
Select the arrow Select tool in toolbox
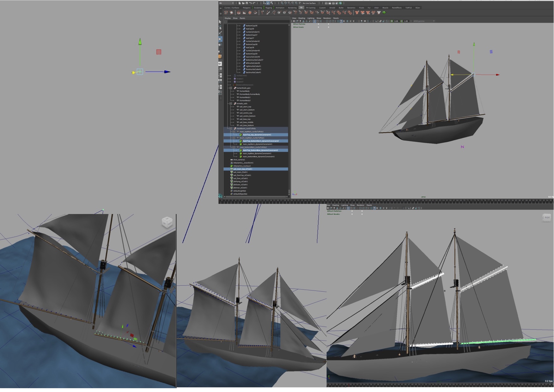(220, 22)
